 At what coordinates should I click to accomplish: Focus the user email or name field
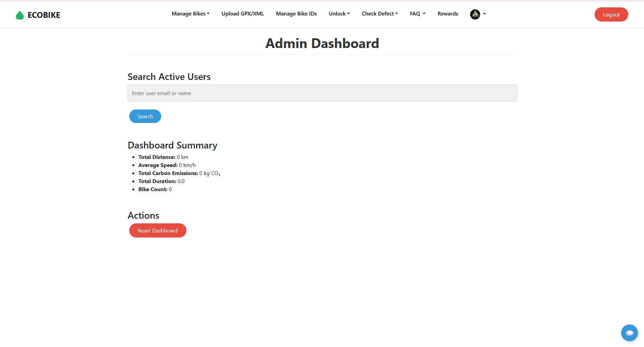pyautogui.click(x=322, y=93)
